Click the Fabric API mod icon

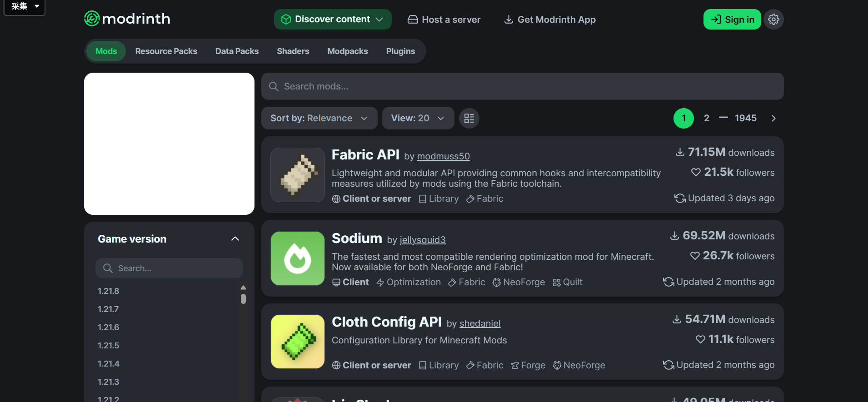(x=298, y=175)
